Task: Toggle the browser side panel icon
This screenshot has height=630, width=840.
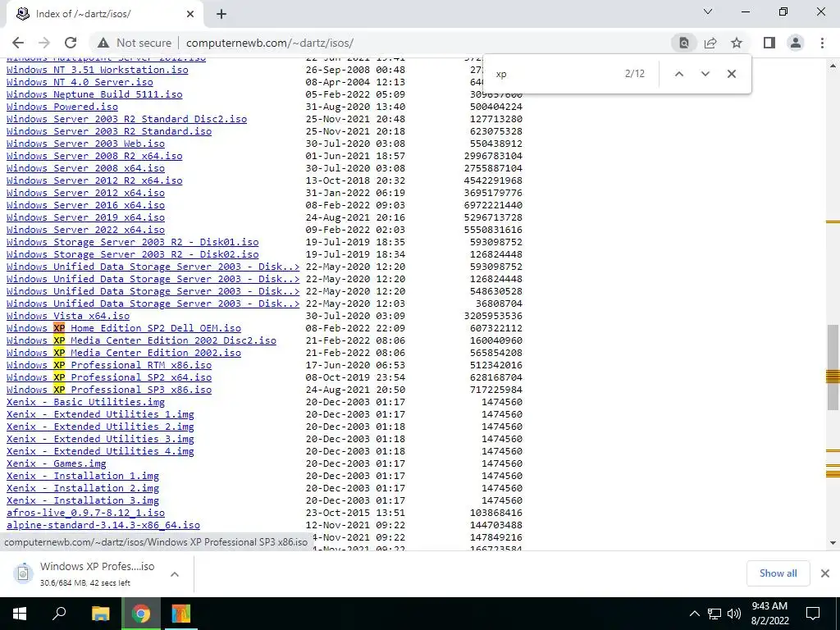Action: pos(769,43)
